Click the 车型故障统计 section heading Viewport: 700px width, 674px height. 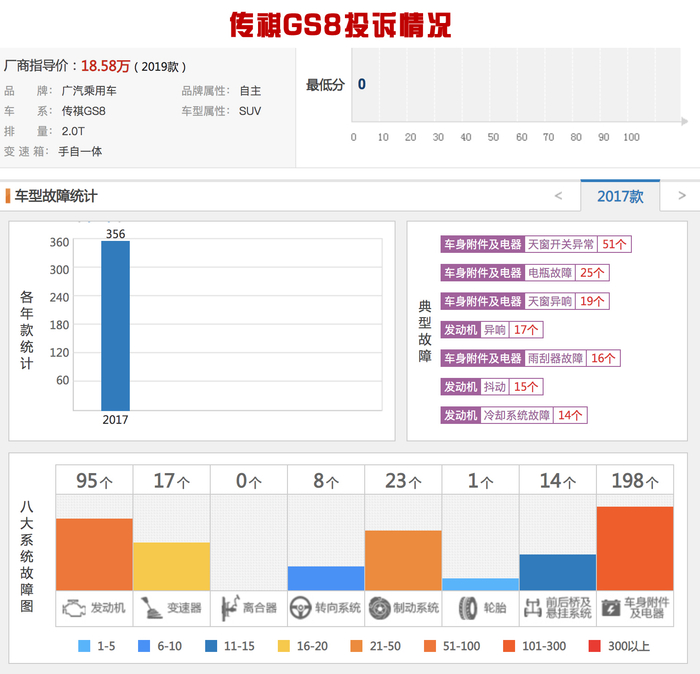(56, 196)
